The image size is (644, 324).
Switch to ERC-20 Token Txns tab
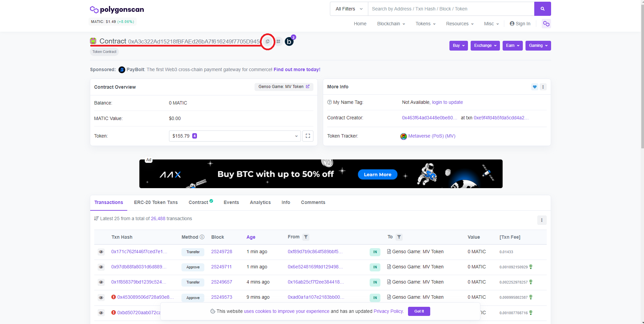tap(156, 202)
